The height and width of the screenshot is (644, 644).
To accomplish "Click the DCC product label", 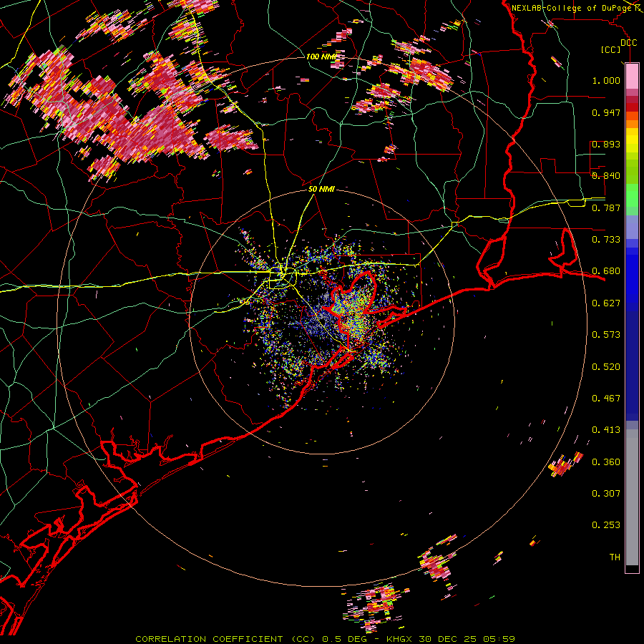I will click(x=629, y=43).
